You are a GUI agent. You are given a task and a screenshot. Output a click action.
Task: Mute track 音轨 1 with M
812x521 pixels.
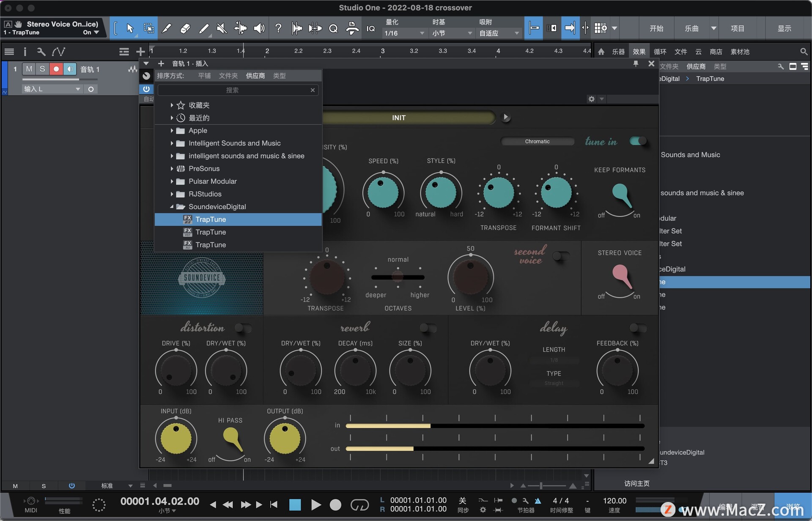coord(29,69)
